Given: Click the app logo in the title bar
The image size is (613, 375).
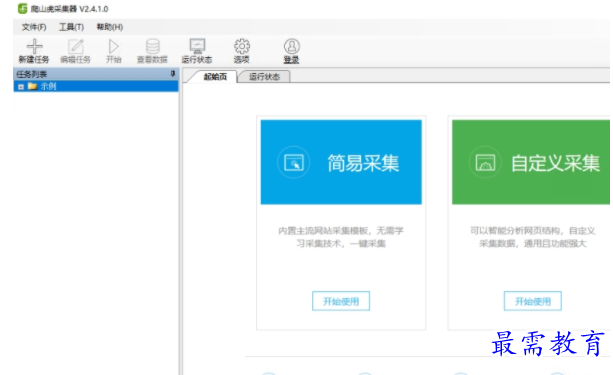Looking at the screenshot, I should pyautogui.click(x=23, y=8).
